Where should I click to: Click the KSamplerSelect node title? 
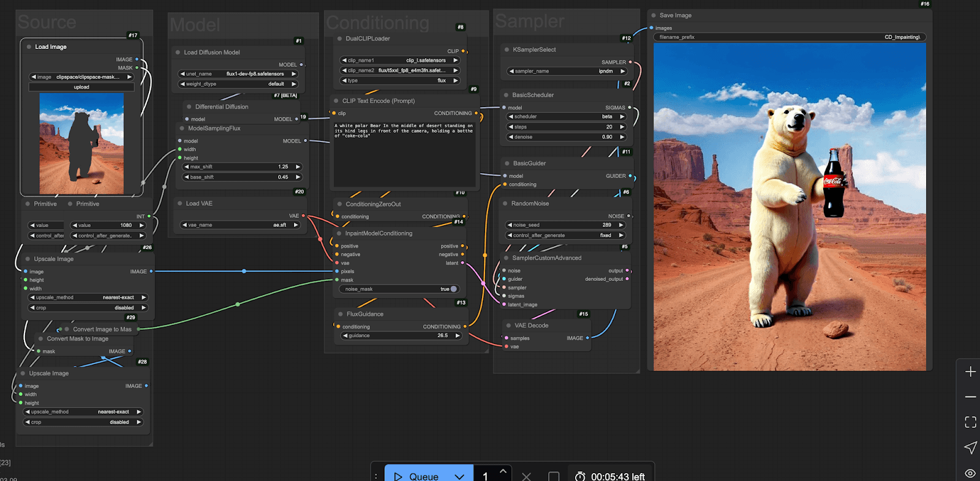coord(534,50)
